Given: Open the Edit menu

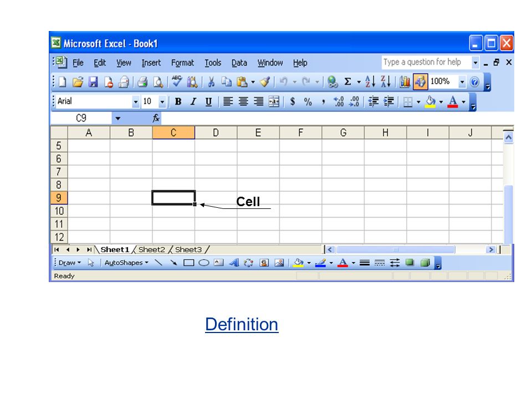Looking at the screenshot, I should point(100,63).
